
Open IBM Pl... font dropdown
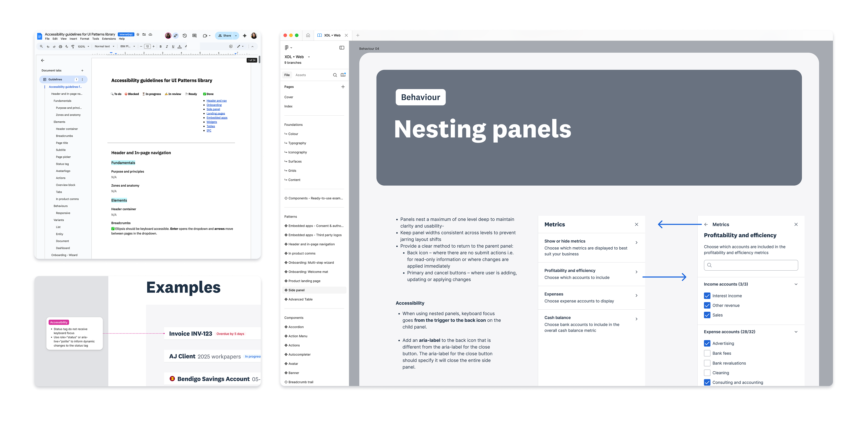point(128,46)
